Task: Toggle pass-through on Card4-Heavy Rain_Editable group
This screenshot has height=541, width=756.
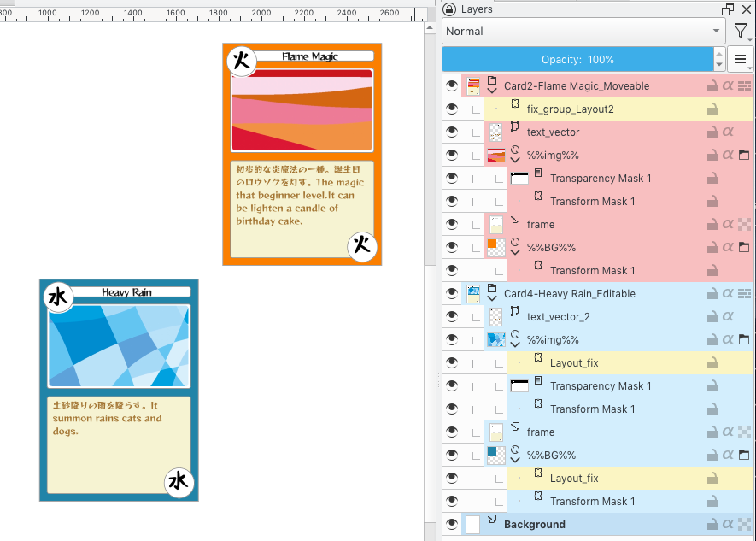Action: click(x=744, y=294)
